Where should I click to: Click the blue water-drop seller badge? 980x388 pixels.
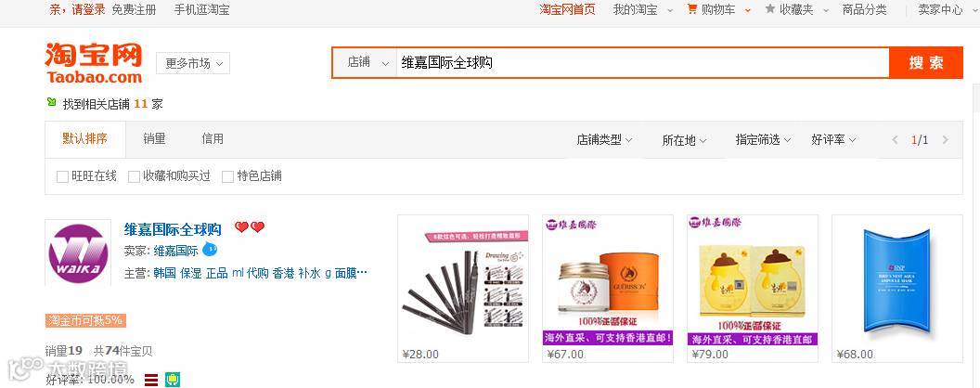[x=210, y=250]
